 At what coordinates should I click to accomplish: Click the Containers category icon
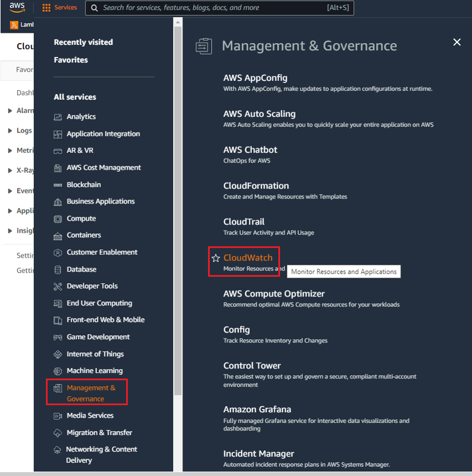[x=58, y=236]
